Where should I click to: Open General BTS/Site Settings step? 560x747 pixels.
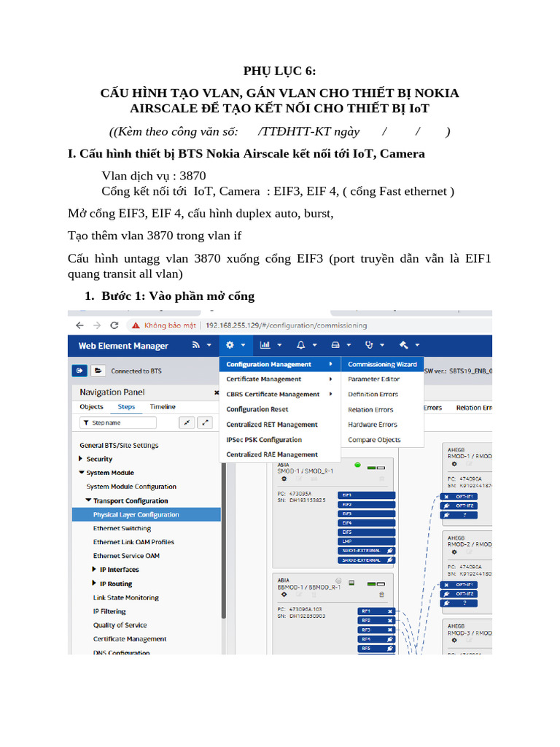[119, 446]
